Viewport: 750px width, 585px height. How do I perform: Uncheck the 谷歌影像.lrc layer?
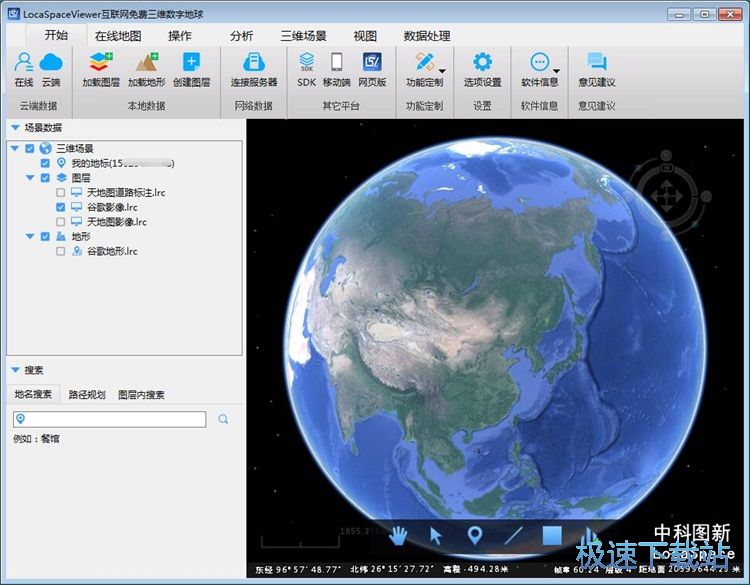[60, 207]
